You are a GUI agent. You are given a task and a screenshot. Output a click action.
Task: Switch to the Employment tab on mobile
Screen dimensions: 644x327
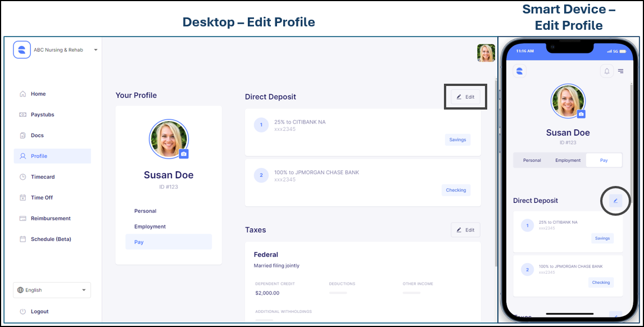point(568,160)
